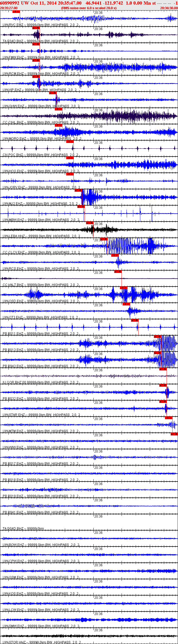This screenshot has width=178, height=644.
Task: Click the red pick marker on RVC trace
Action: click(x=16, y=12)
